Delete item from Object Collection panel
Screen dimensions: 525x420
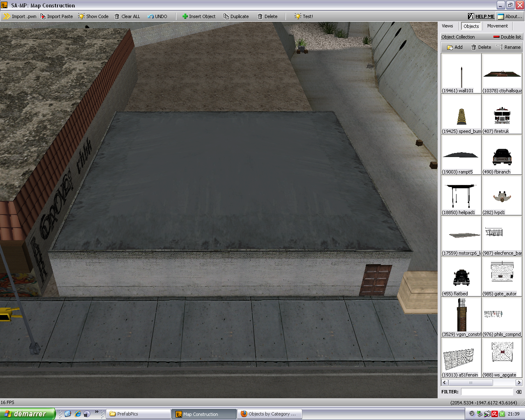click(x=481, y=47)
